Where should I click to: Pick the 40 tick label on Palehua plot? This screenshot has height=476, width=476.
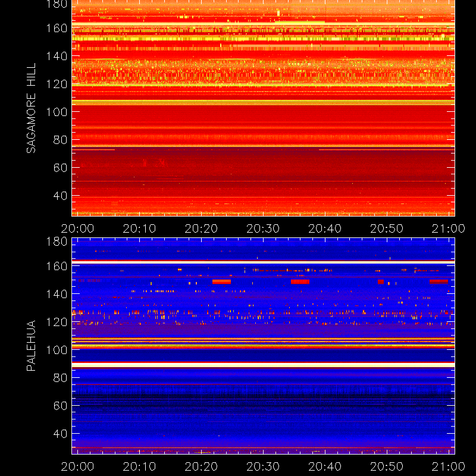coord(60,434)
